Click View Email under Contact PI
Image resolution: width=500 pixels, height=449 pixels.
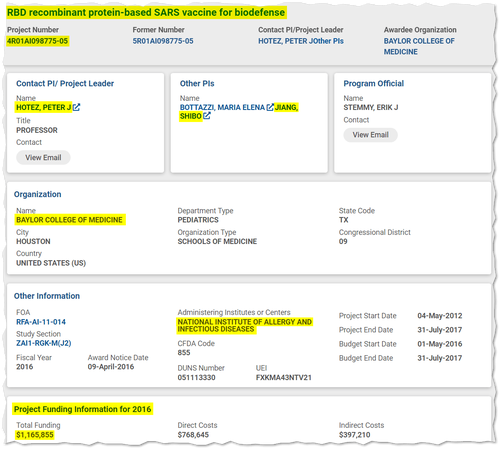click(43, 157)
